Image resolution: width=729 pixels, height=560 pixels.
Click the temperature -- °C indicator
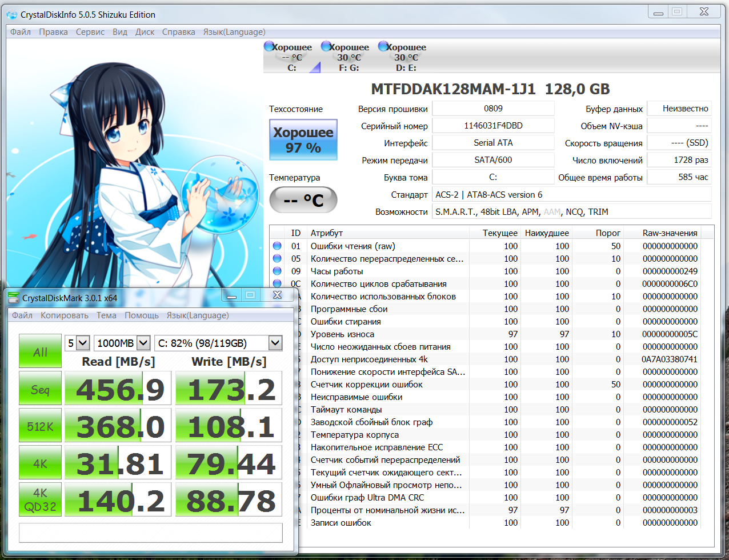point(303,200)
